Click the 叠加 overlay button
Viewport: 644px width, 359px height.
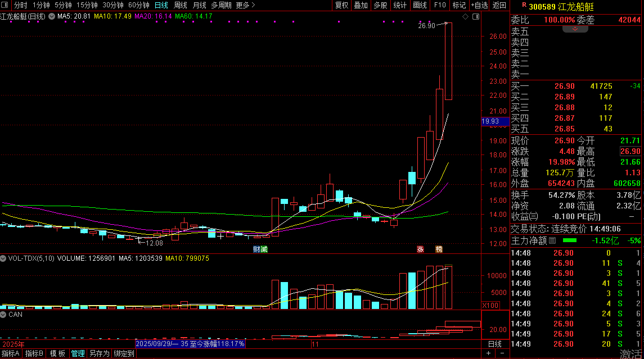[x=361, y=5]
